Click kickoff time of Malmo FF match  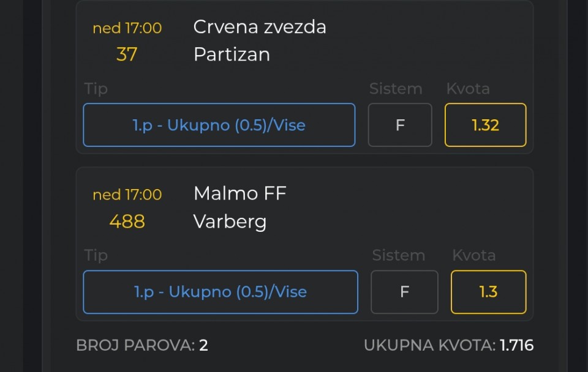(x=127, y=195)
